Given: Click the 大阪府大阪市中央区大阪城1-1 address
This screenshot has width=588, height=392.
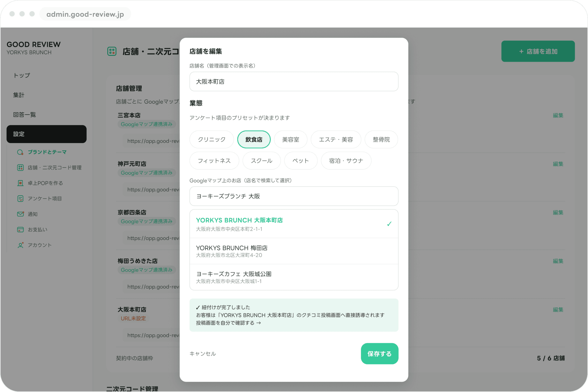Looking at the screenshot, I should coord(229,282).
